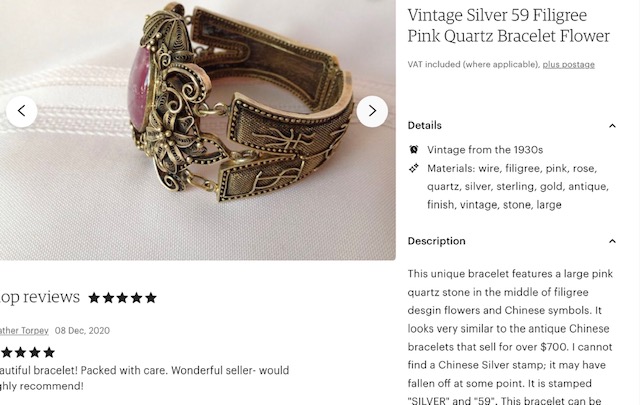This screenshot has width=640, height=405.
Task: Click the materials sparkle icon
Action: point(413,168)
